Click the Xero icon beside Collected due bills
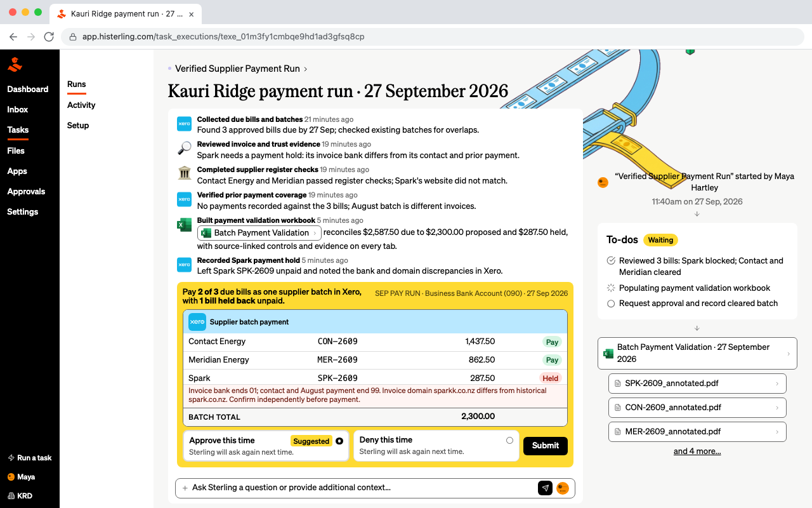812x508 pixels. [x=184, y=124]
